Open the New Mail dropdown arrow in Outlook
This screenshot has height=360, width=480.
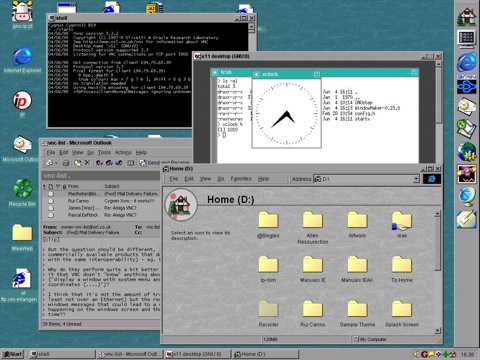pos(56,163)
